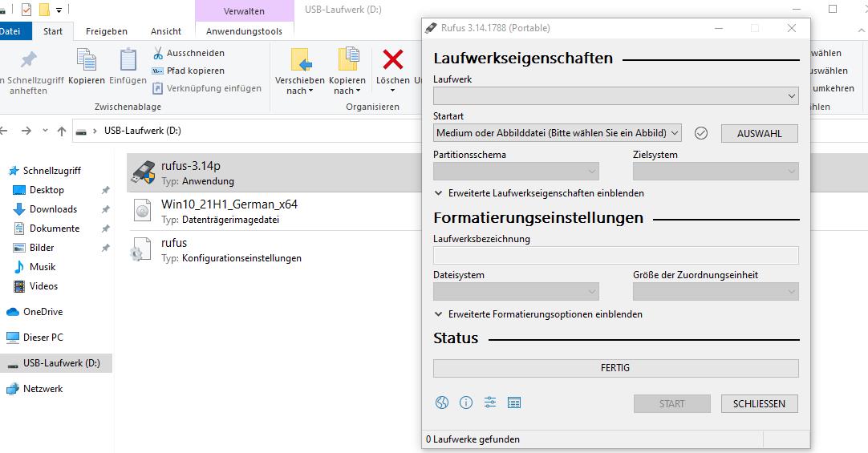Click the USB-Laufwerk (D:) address bar

tap(246, 131)
